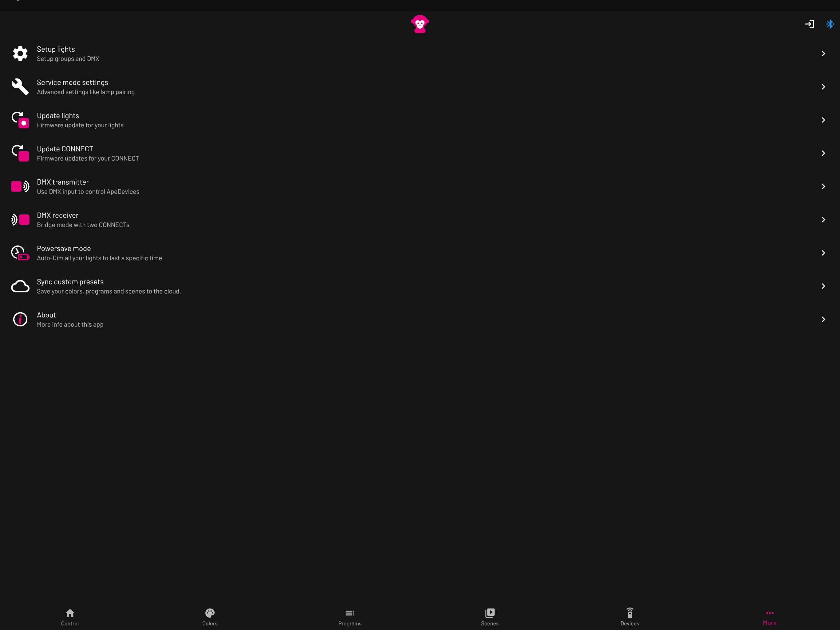Select the Scenes tab
The height and width of the screenshot is (630, 840).
[489, 616]
